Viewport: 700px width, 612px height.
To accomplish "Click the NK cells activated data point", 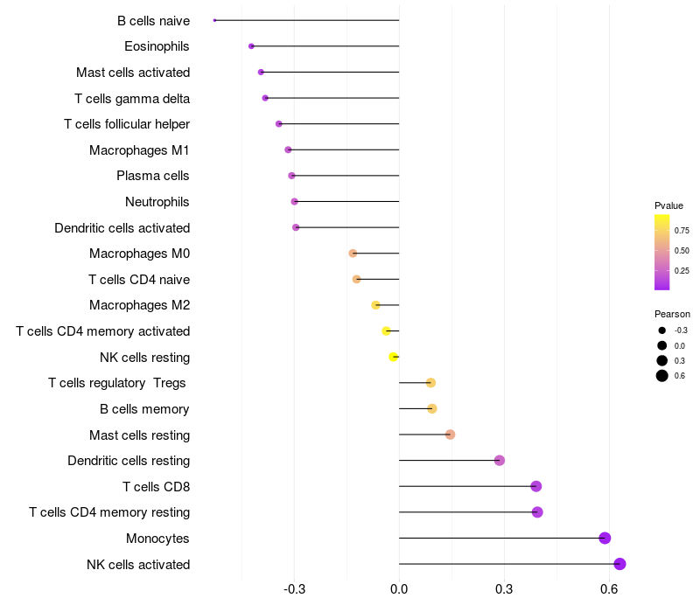I will click(x=619, y=564).
